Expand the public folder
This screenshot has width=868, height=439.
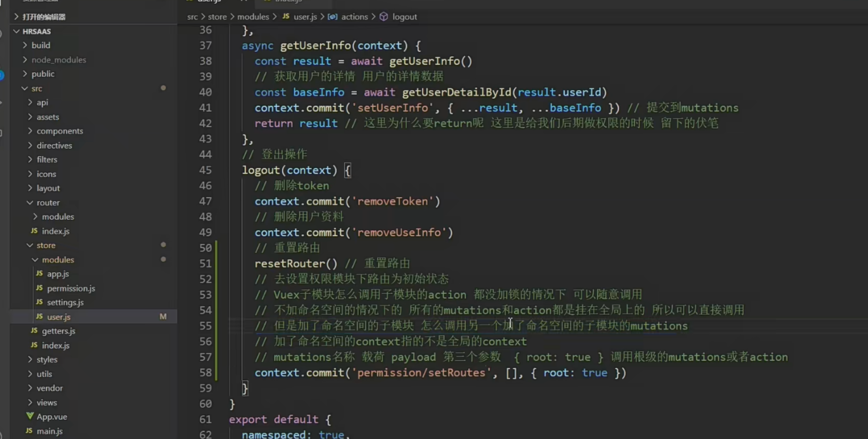[x=43, y=74]
